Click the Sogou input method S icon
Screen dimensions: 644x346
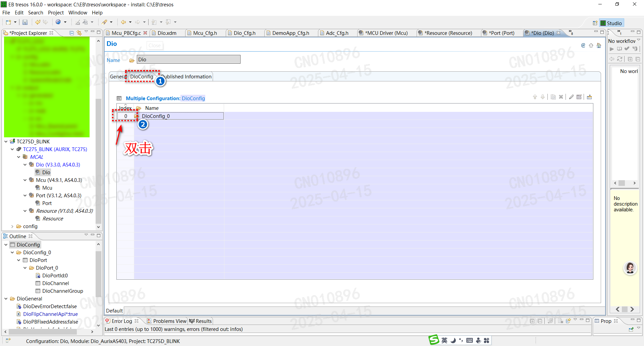coord(434,340)
